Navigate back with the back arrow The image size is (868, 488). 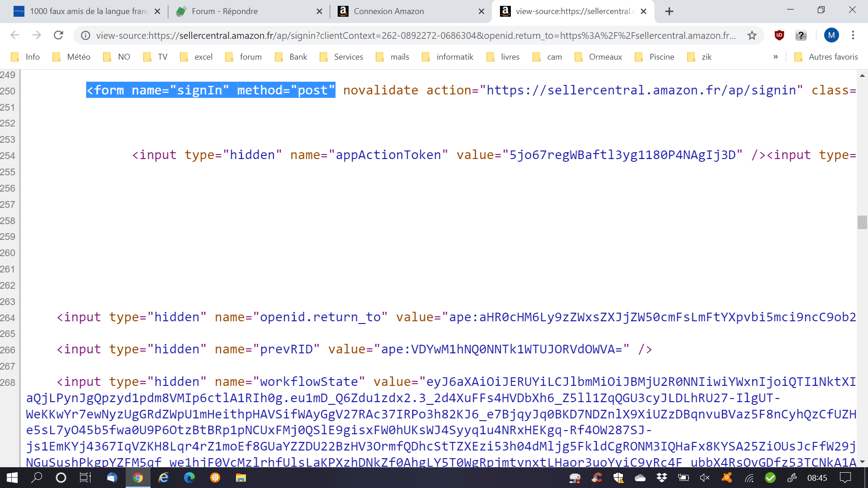pyautogui.click(x=15, y=35)
